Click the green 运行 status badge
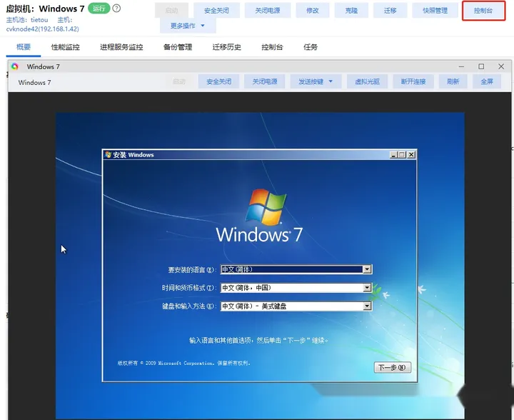The height and width of the screenshot is (420, 514). click(99, 8)
